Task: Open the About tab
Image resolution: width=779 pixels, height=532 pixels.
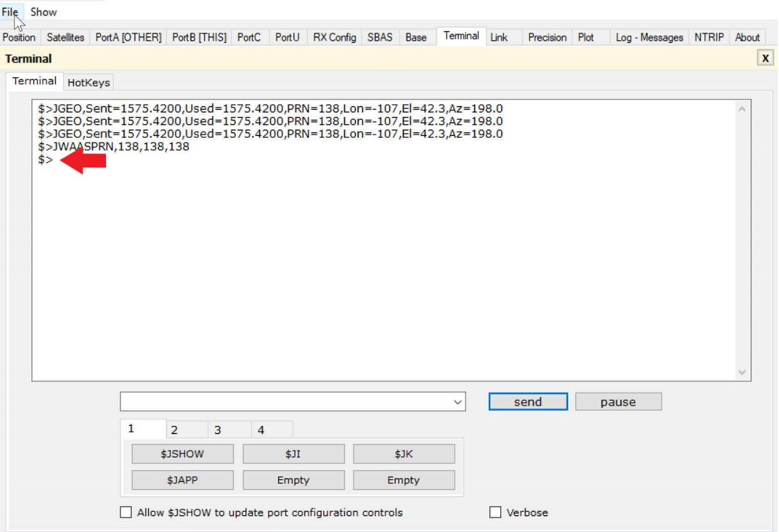Action: (747, 37)
